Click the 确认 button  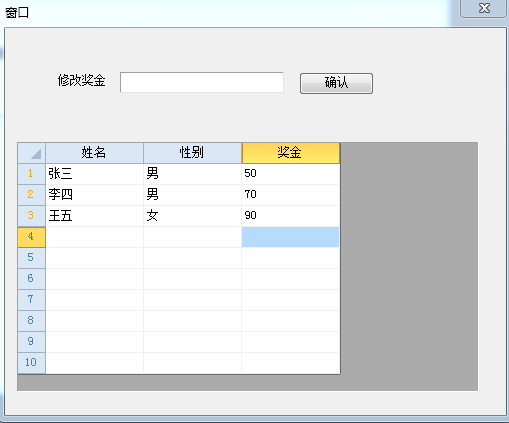tap(336, 83)
